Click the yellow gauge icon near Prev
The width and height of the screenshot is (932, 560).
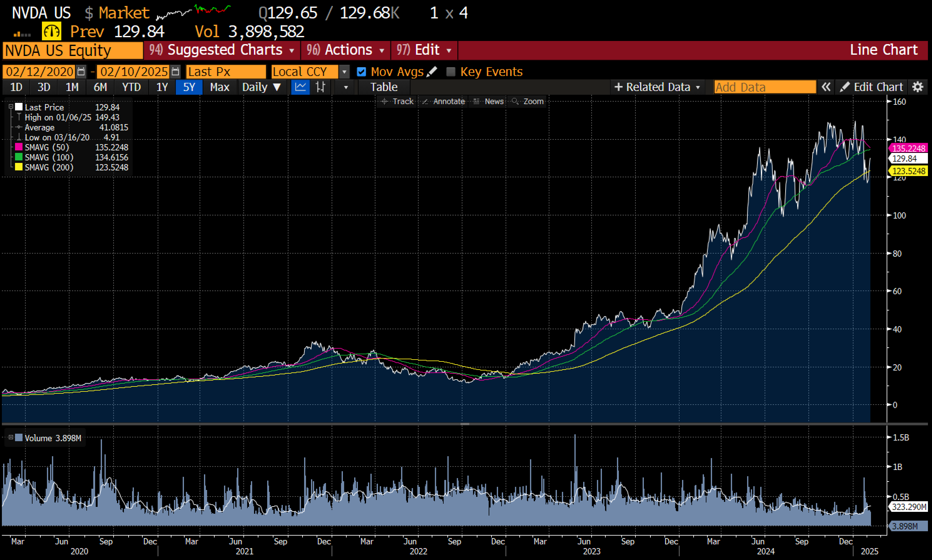(x=51, y=31)
